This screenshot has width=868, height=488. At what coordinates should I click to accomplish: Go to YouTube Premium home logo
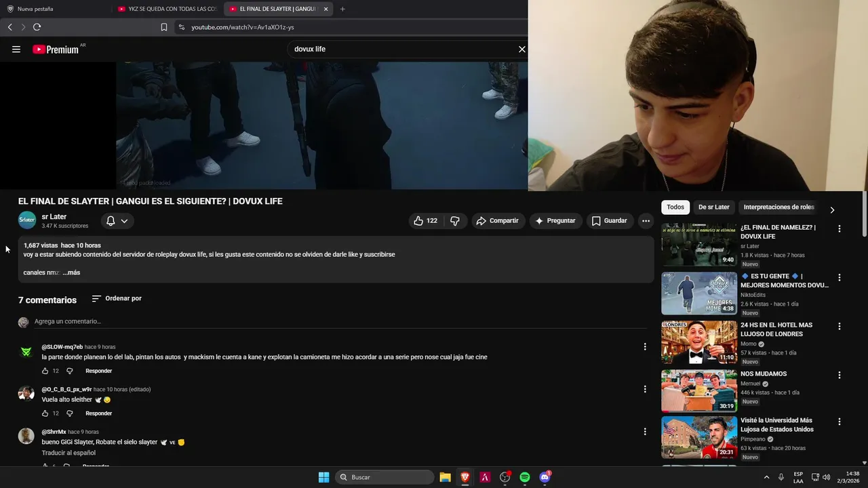pyautogui.click(x=56, y=49)
